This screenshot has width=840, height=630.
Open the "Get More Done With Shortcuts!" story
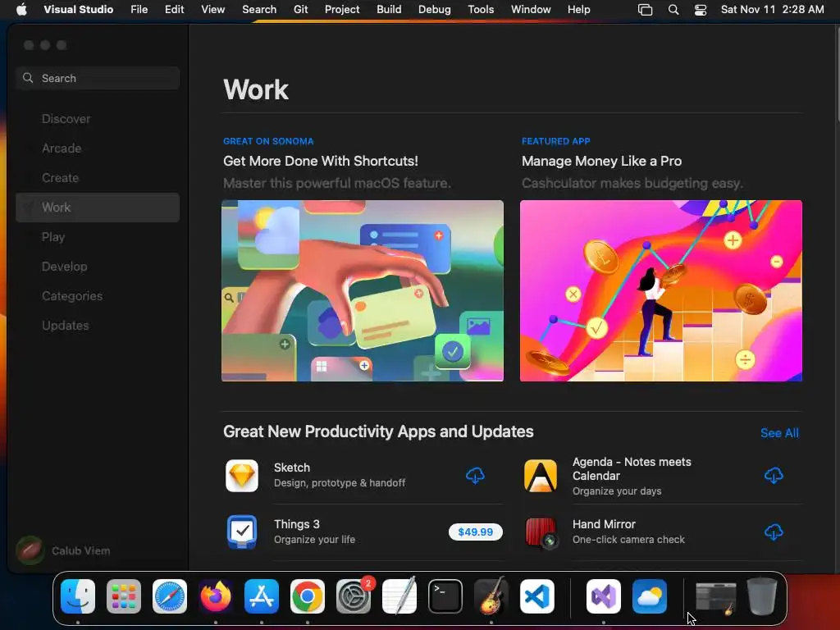pyautogui.click(x=321, y=162)
